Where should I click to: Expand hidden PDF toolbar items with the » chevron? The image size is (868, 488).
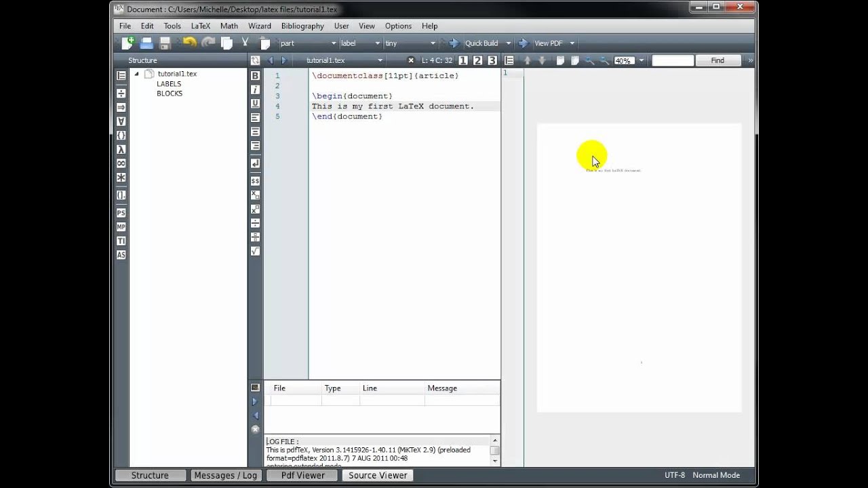(x=750, y=60)
